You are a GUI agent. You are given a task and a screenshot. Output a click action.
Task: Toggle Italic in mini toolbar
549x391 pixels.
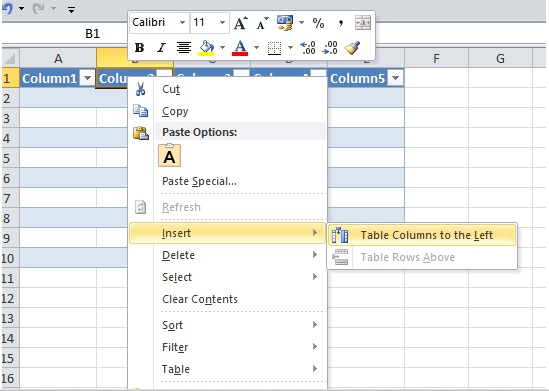tap(161, 47)
